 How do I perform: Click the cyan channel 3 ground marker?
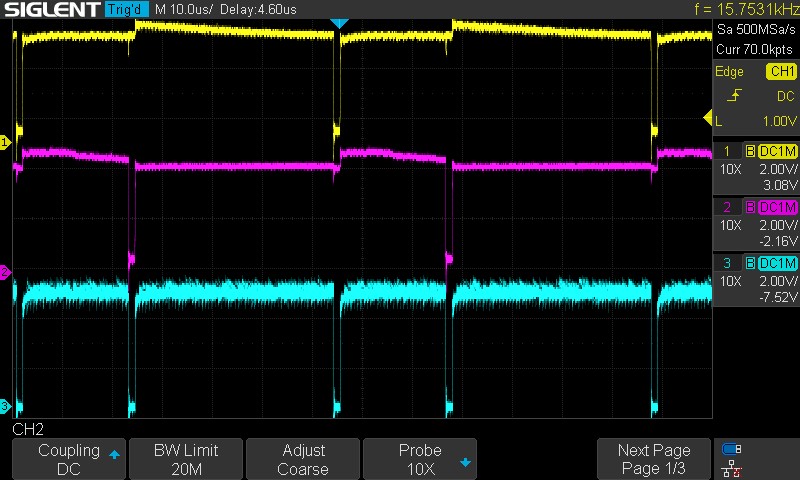pos(5,406)
